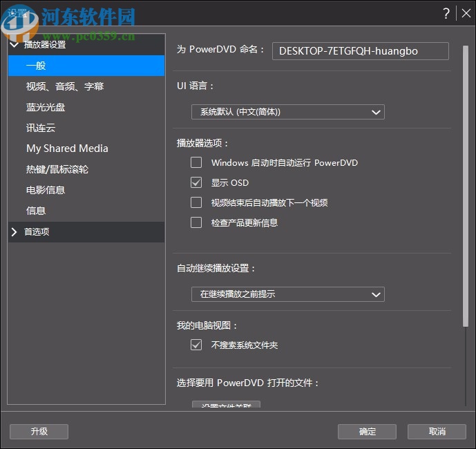This screenshot has width=476, height=449.
Task: Open the 电影信息 settings page
Action: point(86,190)
